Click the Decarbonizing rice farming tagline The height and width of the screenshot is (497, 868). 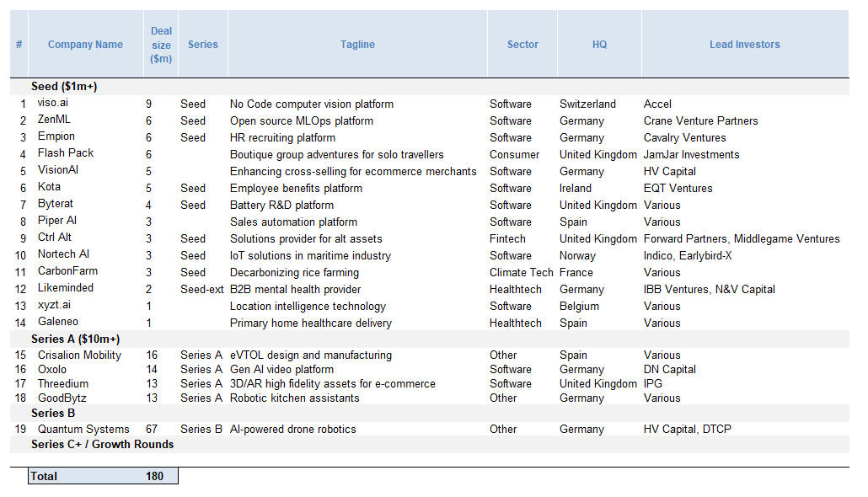tap(294, 272)
